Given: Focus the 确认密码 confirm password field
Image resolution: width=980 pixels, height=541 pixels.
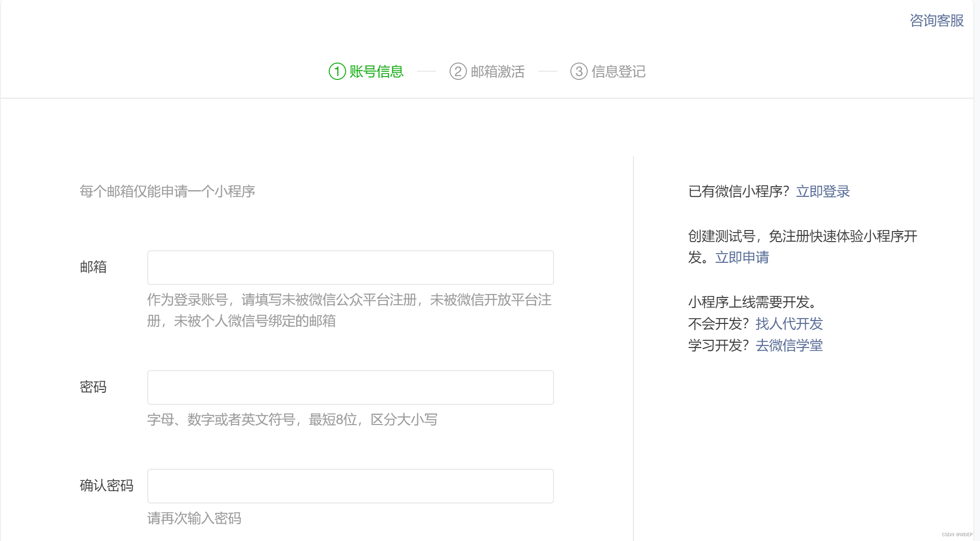Looking at the screenshot, I should coord(350,486).
